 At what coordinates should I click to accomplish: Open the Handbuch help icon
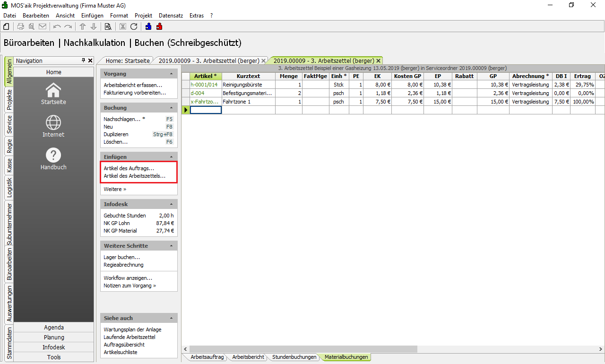click(53, 158)
